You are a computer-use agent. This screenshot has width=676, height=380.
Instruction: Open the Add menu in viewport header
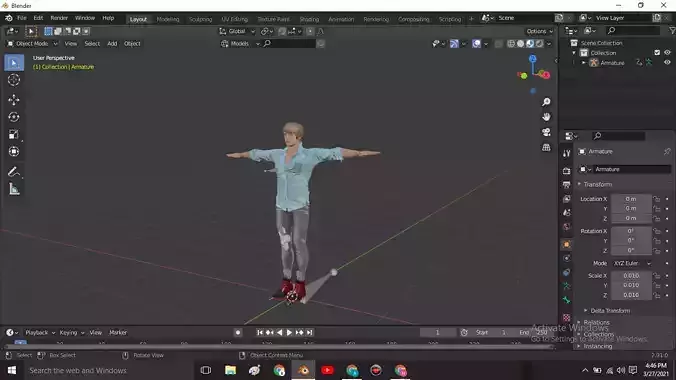pos(112,44)
